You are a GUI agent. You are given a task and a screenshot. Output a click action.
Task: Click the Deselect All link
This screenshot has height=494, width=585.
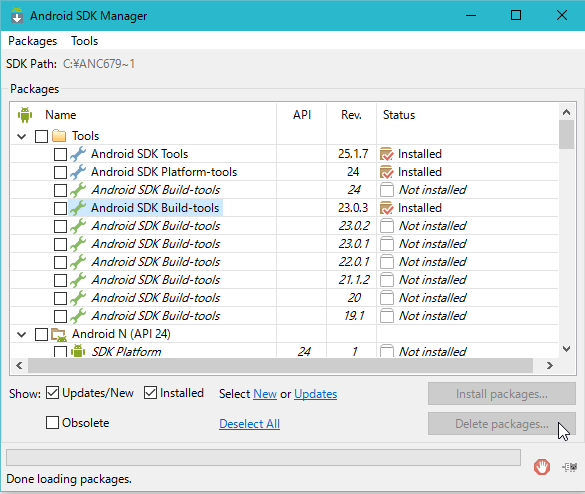tap(250, 424)
